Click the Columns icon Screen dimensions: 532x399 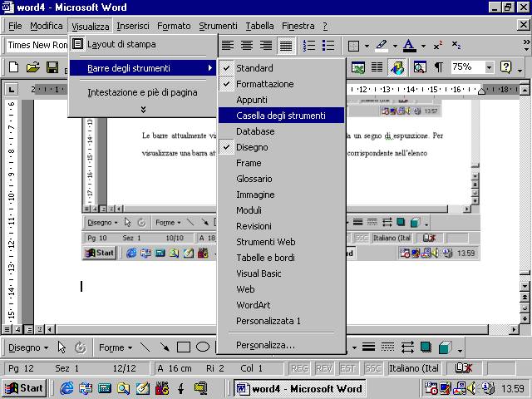377,67
